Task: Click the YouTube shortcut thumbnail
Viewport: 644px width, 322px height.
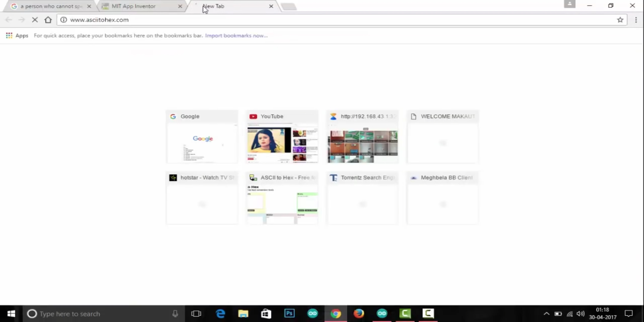Action: point(283,136)
